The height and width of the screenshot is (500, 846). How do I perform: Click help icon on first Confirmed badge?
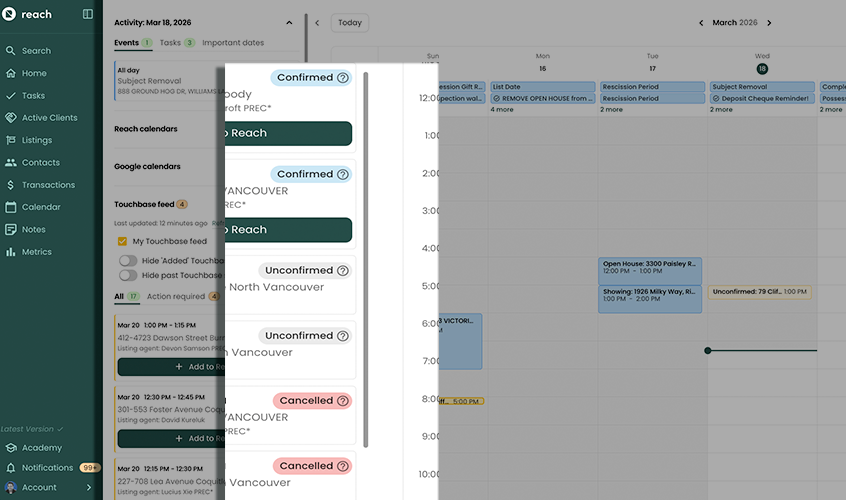(343, 78)
